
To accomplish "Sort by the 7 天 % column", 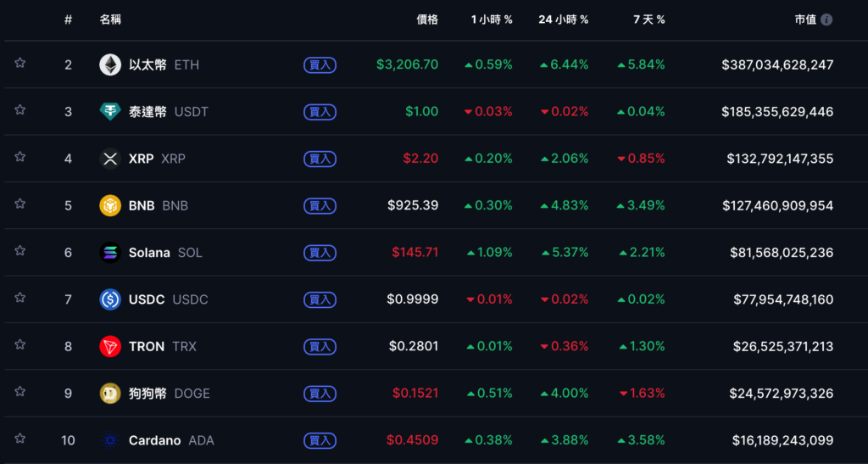I will 648,20.
